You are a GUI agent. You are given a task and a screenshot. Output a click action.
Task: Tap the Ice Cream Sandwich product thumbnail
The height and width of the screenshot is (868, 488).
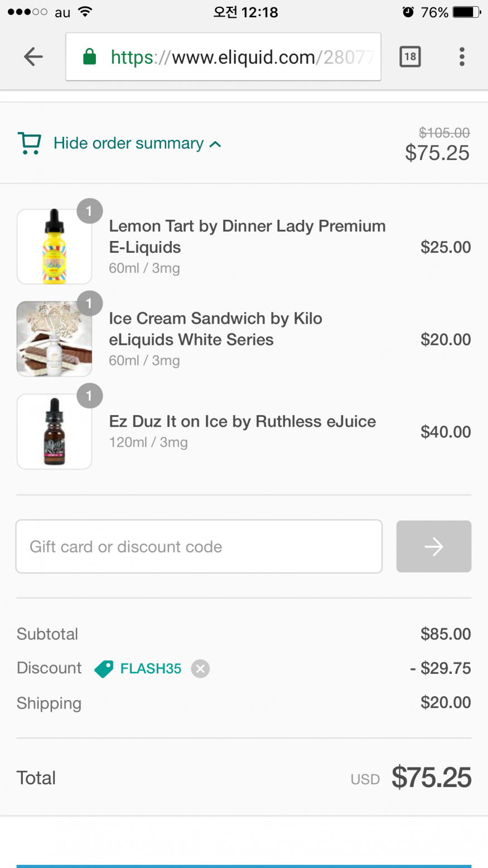(x=54, y=339)
